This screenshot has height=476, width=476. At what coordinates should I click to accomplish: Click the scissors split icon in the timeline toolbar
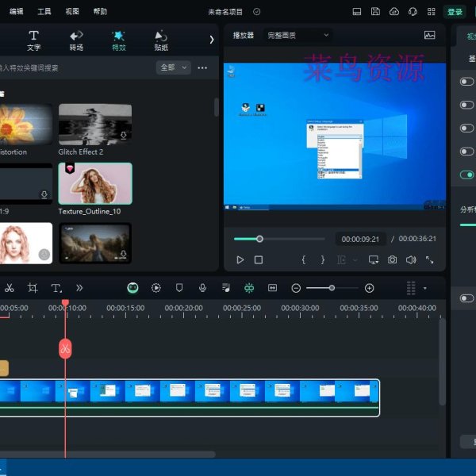(10, 288)
